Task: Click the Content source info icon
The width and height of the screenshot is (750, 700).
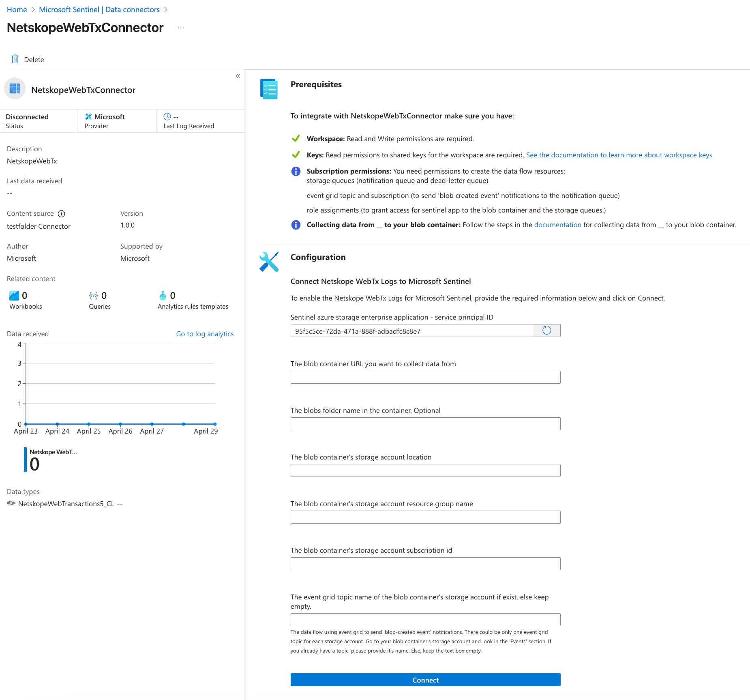Action: pos(62,214)
